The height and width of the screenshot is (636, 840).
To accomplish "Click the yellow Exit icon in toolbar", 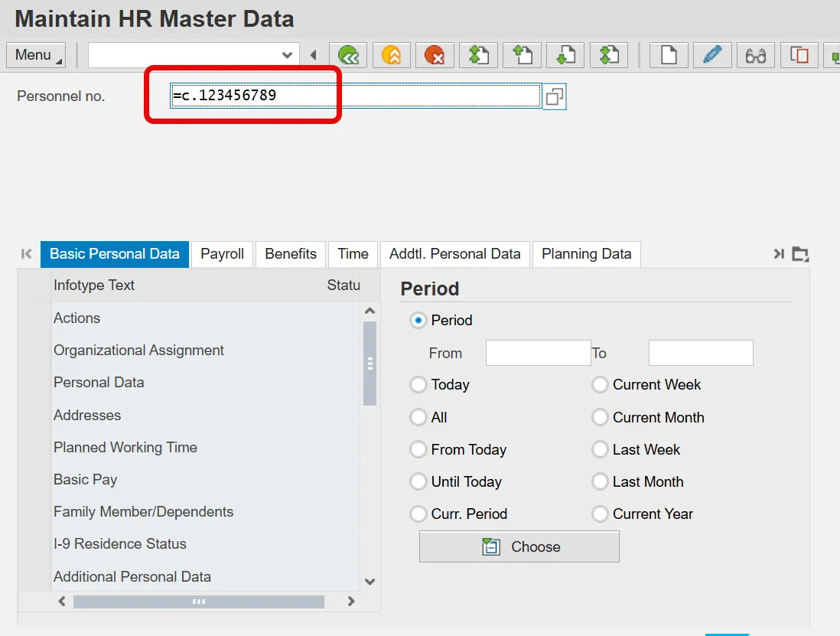I will (391, 55).
